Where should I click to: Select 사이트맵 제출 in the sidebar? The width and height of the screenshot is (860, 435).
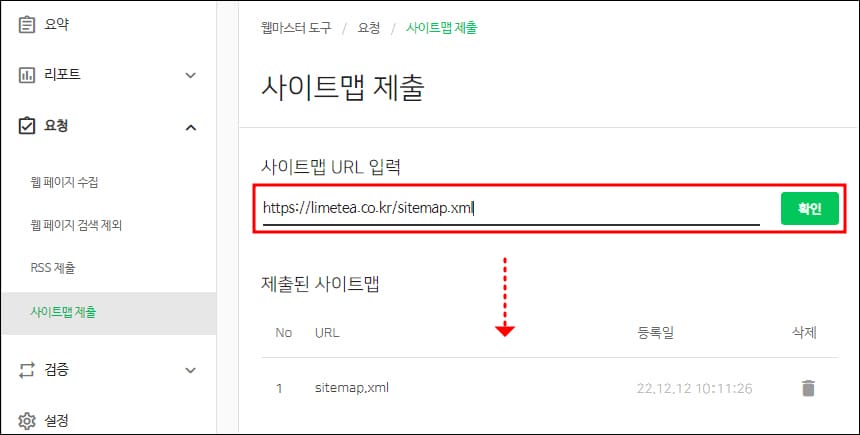pyautogui.click(x=63, y=312)
